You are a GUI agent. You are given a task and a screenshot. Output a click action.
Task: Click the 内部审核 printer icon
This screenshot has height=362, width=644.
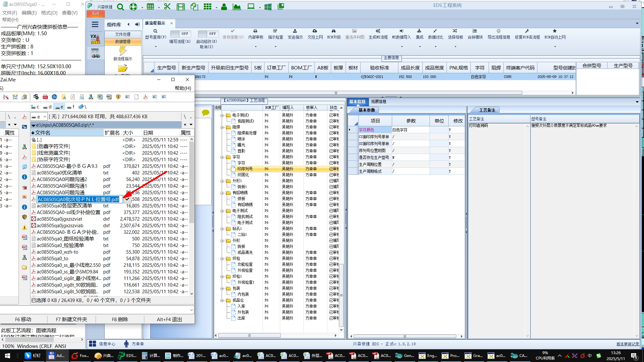pyautogui.click(x=255, y=31)
